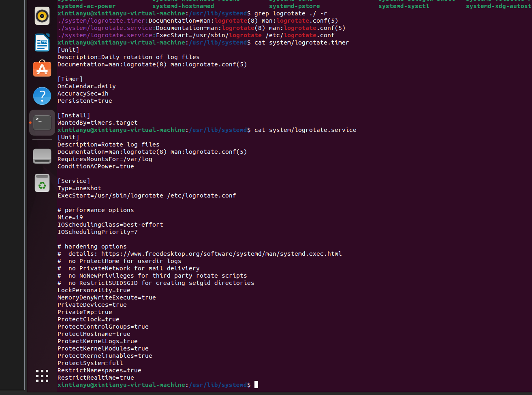
Task: Open the Trash from the dock
Action: pos(42,183)
